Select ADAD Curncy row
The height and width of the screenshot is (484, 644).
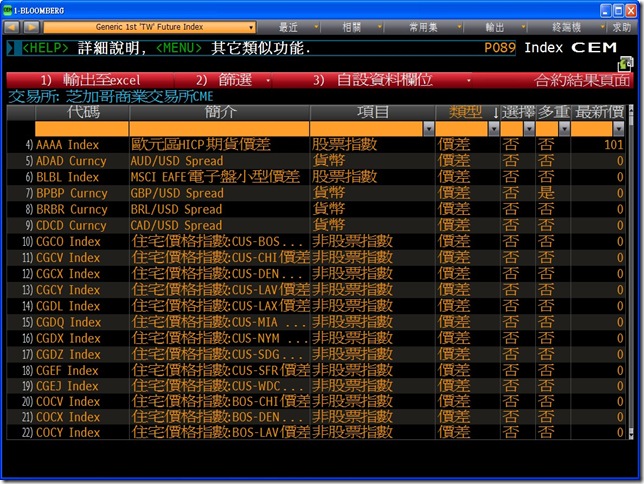click(316, 161)
